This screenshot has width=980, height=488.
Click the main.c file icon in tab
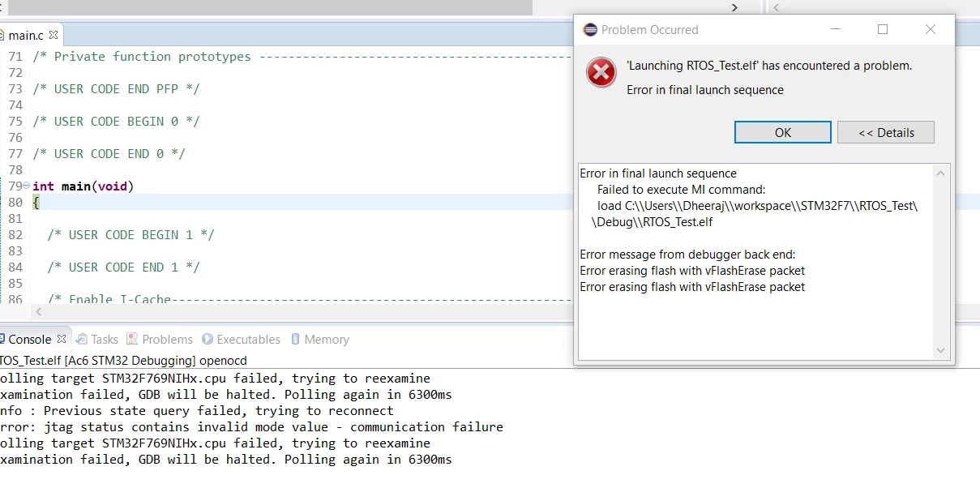[x=2, y=35]
